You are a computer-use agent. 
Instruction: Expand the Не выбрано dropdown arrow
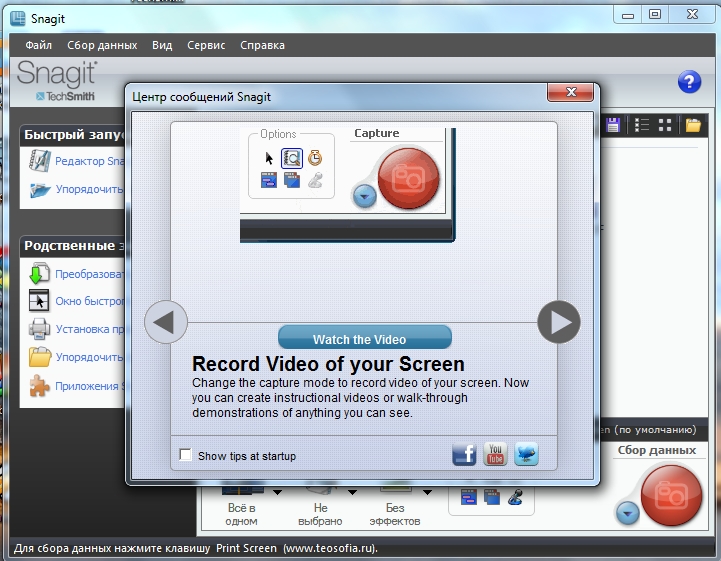[x=352, y=492]
